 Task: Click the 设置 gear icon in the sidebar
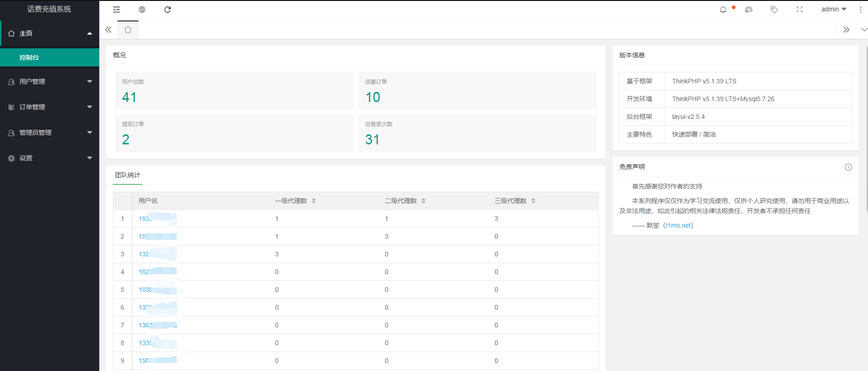pyautogui.click(x=11, y=159)
